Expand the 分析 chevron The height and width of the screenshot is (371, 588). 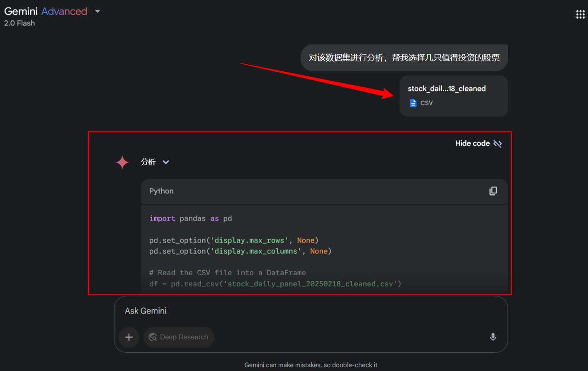(166, 162)
